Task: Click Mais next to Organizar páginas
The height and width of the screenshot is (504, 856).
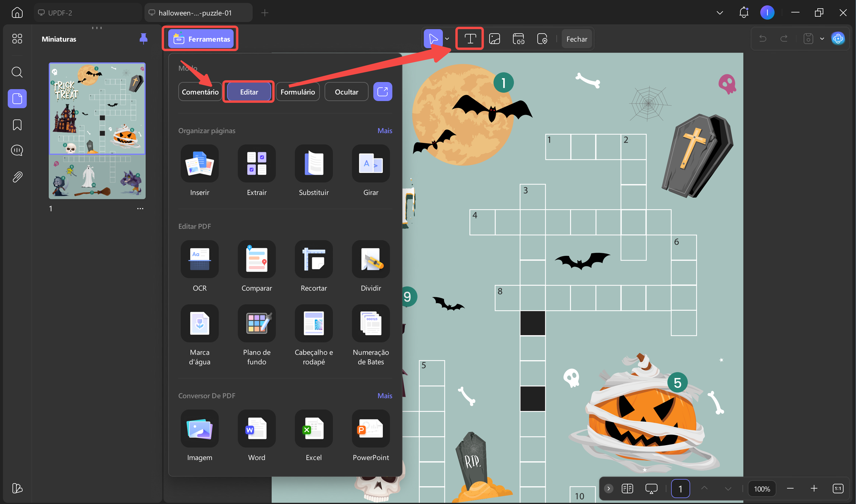Action: (x=385, y=130)
